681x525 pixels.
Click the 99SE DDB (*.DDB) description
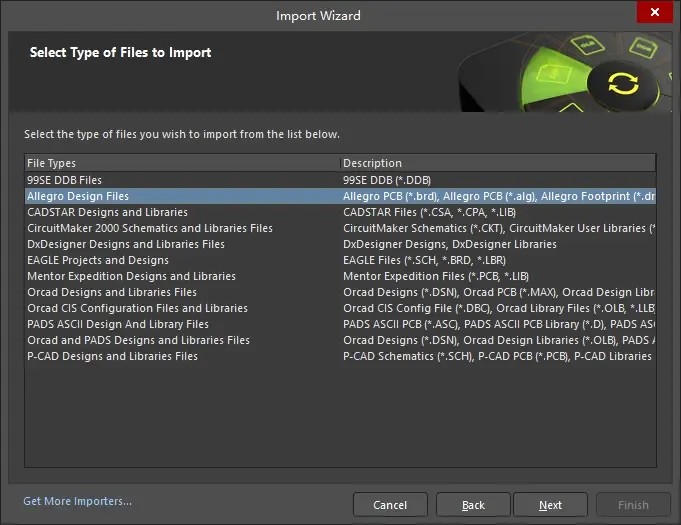point(387,180)
